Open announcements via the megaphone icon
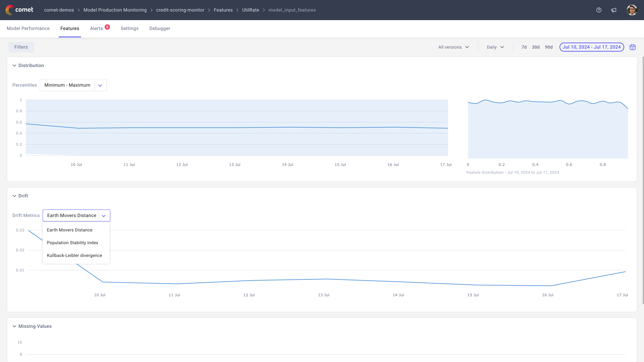 click(614, 10)
